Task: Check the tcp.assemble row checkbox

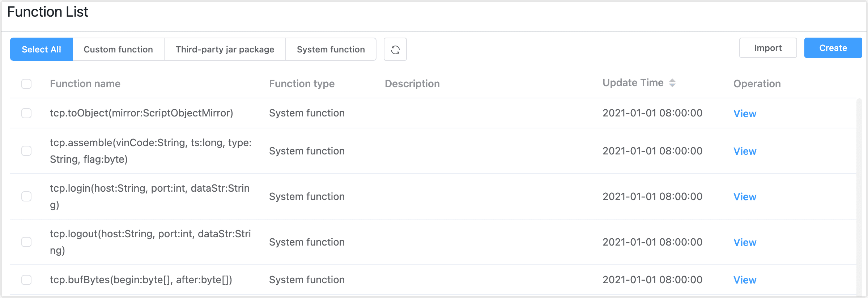Action: (x=26, y=151)
